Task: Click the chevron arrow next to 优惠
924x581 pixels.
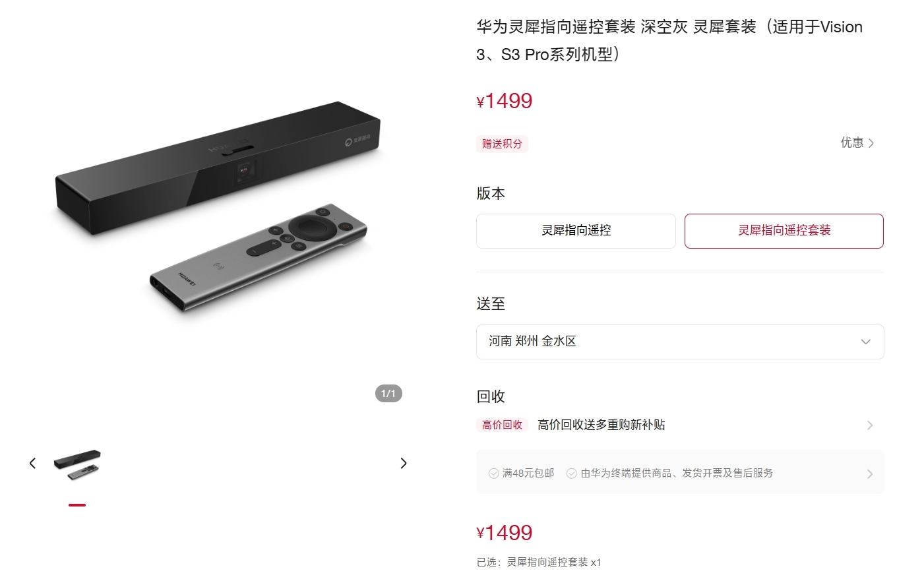Action: (871, 143)
